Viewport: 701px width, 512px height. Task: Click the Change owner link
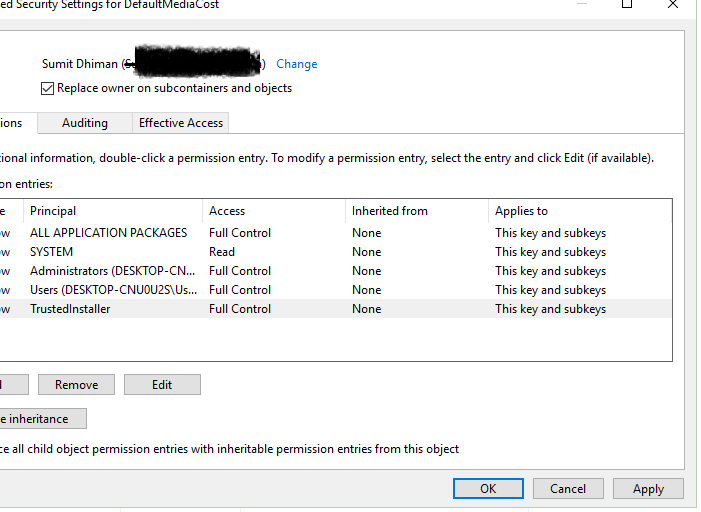[296, 64]
